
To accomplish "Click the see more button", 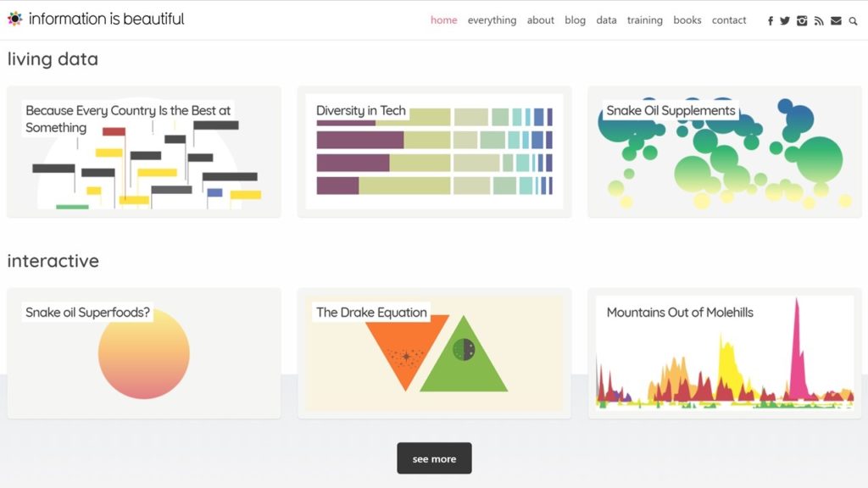I will click(434, 458).
